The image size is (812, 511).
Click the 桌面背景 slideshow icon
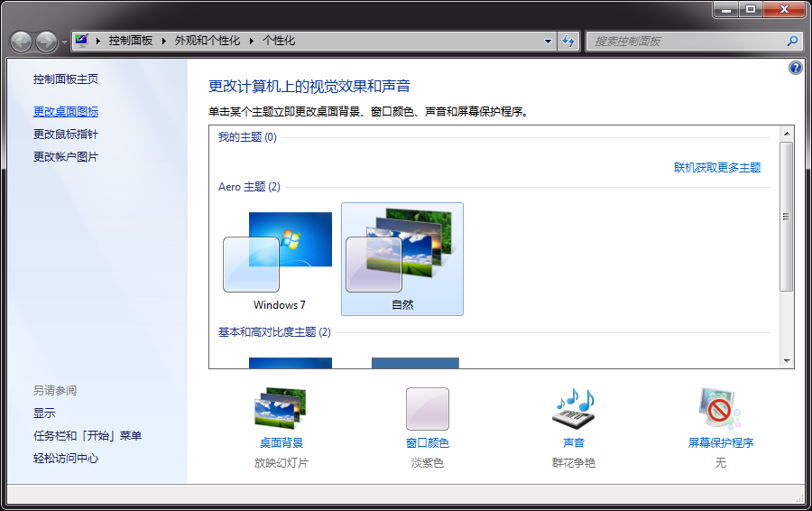coord(281,408)
